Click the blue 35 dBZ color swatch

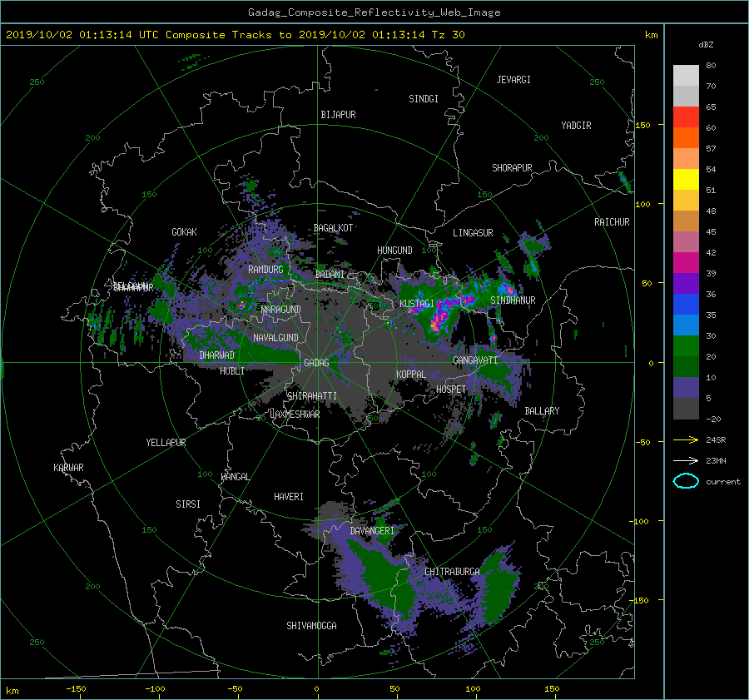686,304
